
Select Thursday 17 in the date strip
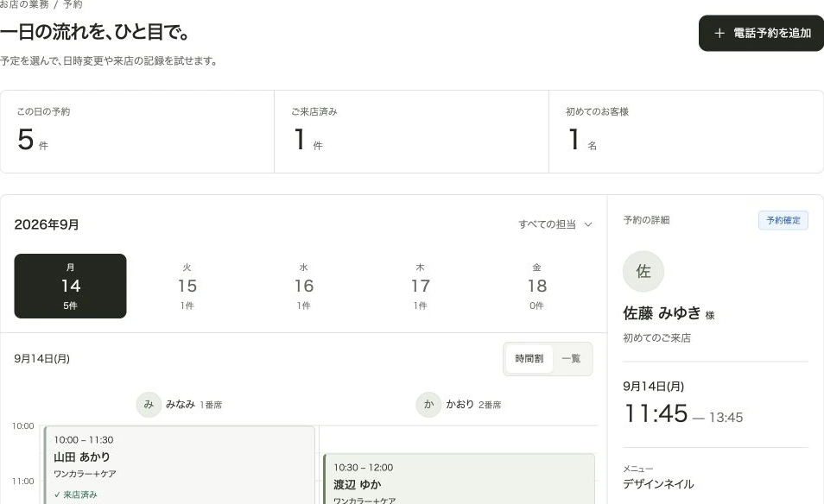[421, 287]
